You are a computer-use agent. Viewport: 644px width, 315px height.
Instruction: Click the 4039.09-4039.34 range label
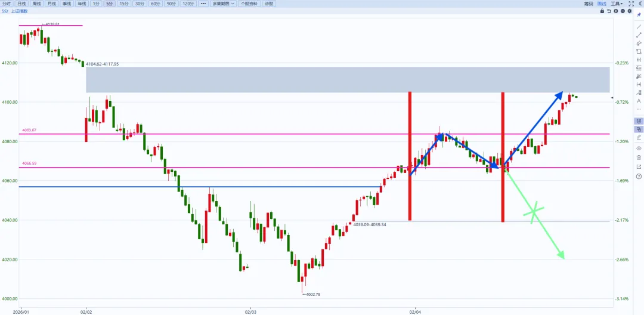[370, 225]
